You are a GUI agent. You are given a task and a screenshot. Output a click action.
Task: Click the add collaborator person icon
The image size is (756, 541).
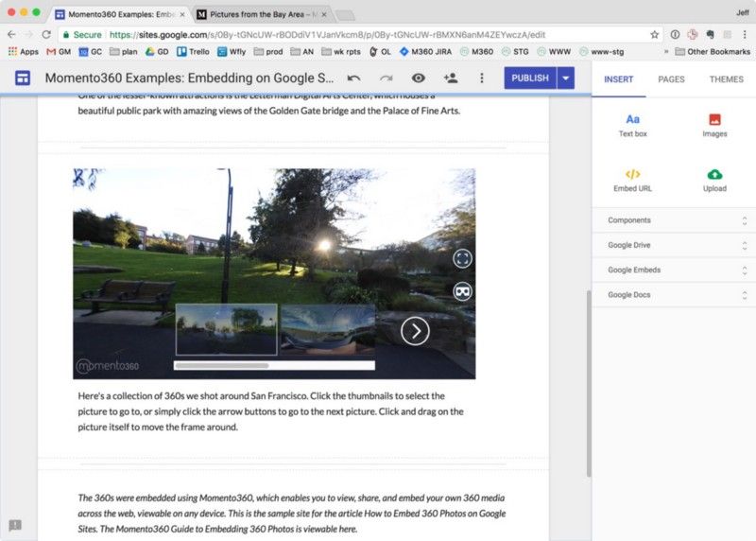click(450, 79)
